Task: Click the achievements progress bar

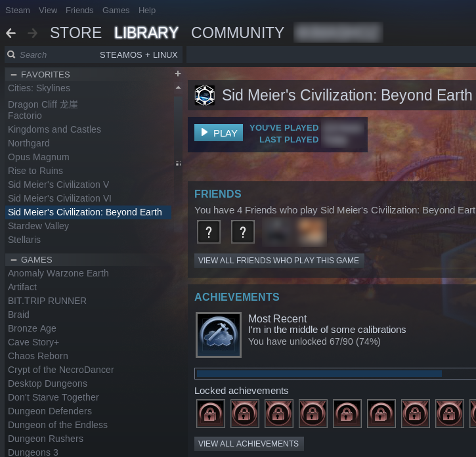Action: 335,374
